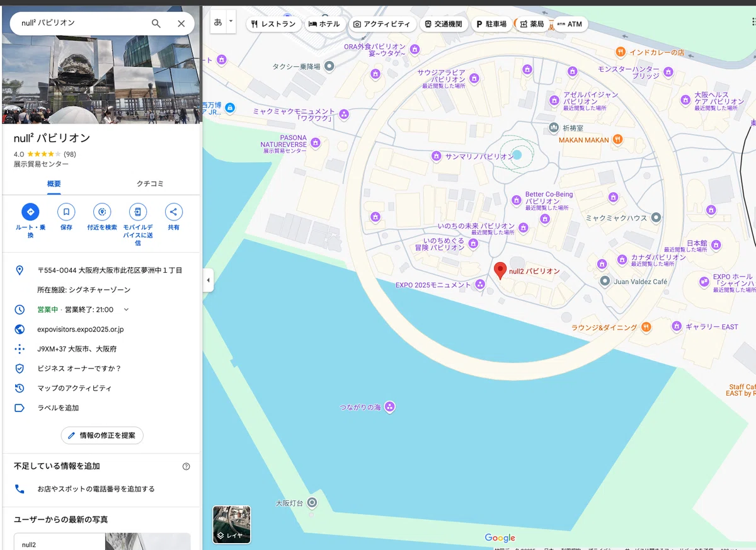
Task: Expand the 営業中 hours dropdown
Action: tap(126, 309)
